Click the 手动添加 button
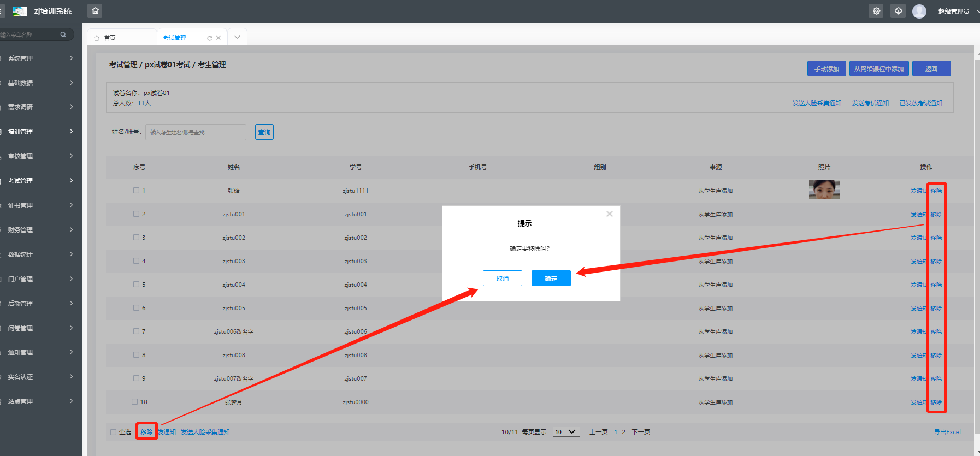Screen dimensions: 980x456 click(x=826, y=69)
